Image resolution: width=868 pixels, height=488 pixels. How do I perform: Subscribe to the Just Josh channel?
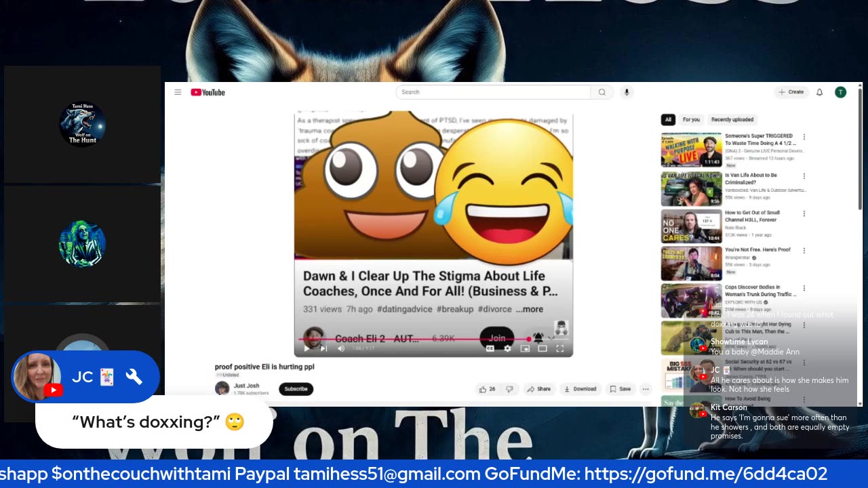296,389
